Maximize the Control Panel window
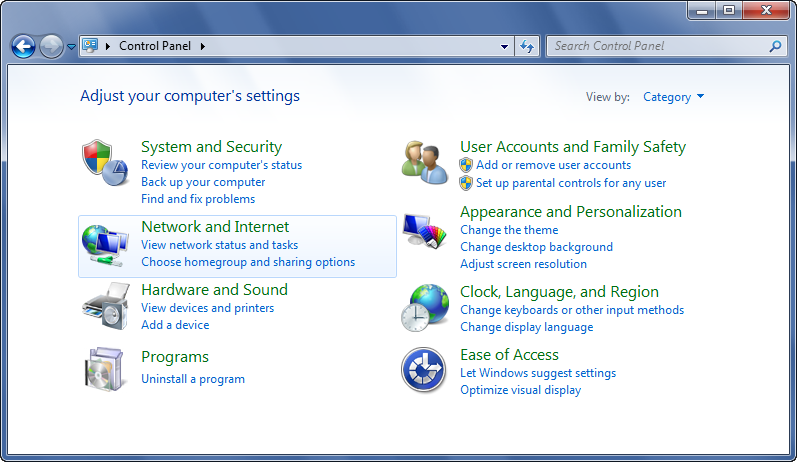This screenshot has width=797, height=462. [729, 10]
